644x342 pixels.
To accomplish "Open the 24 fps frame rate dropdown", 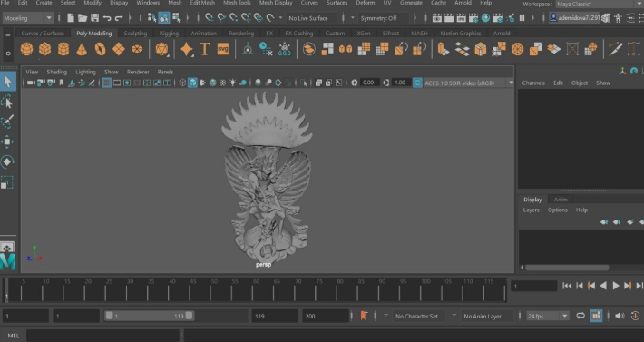I will coord(548,316).
